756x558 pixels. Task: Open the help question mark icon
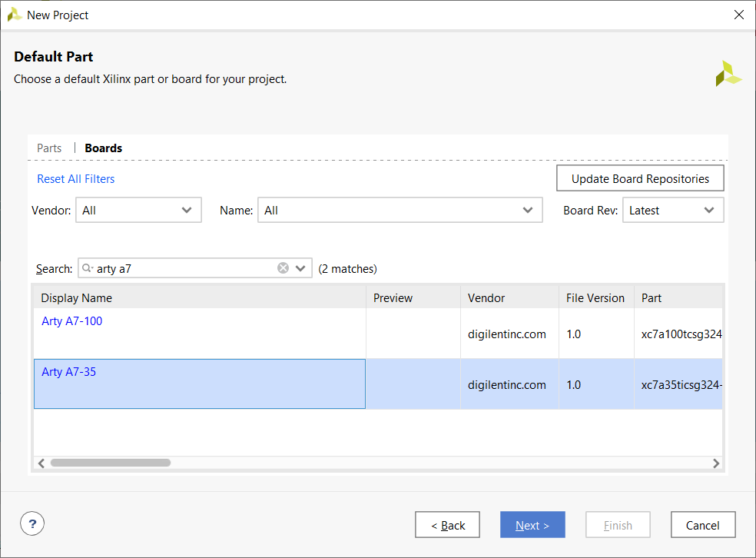pyautogui.click(x=32, y=523)
